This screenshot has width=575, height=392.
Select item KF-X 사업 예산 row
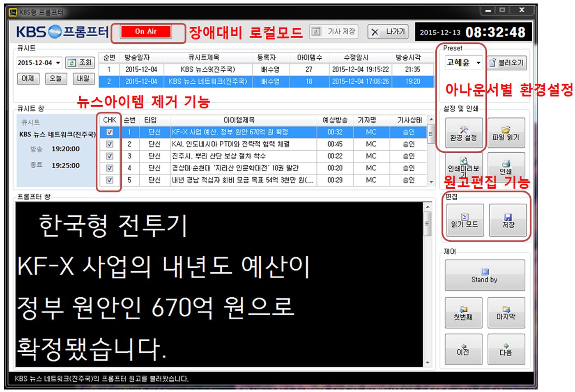(x=263, y=132)
